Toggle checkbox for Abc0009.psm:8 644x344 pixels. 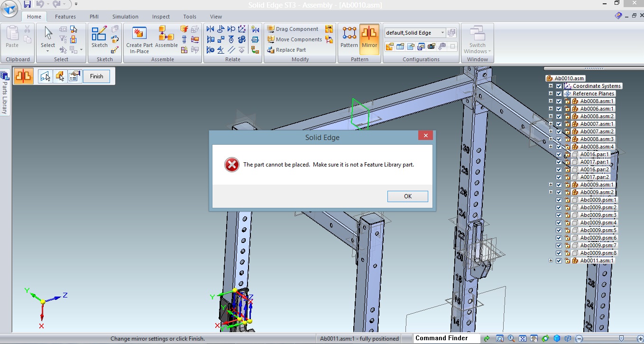(559, 253)
